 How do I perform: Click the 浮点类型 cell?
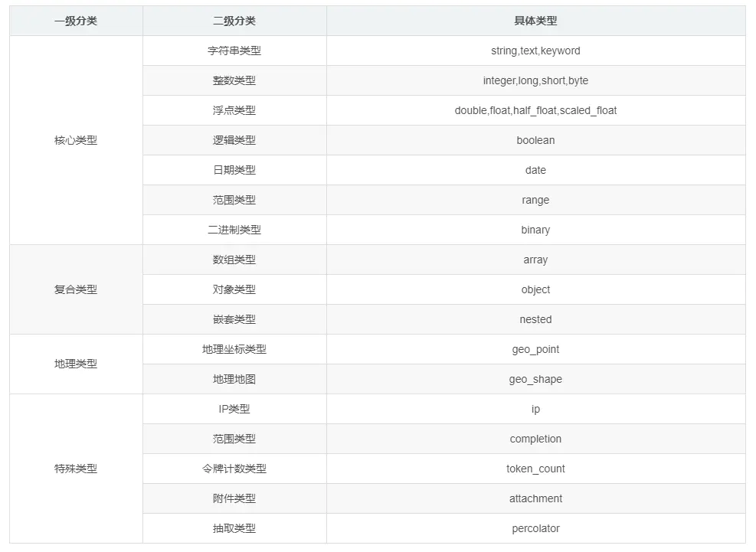[234, 110]
